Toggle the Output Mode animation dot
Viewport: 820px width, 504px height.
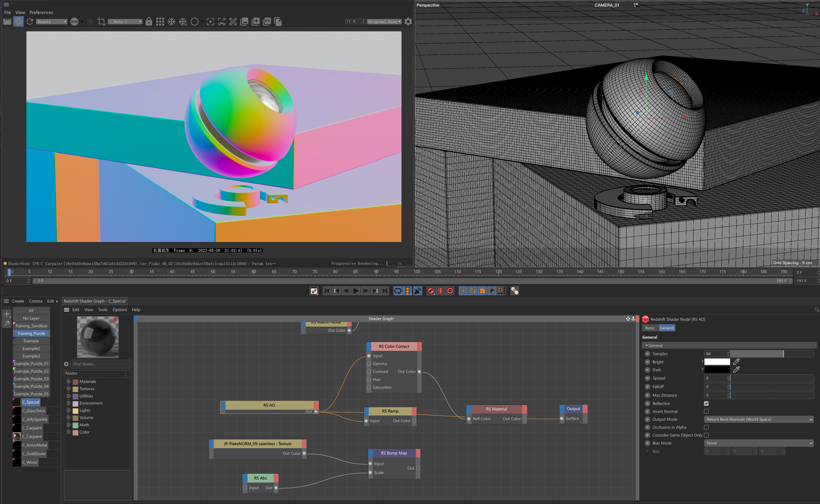pos(647,419)
